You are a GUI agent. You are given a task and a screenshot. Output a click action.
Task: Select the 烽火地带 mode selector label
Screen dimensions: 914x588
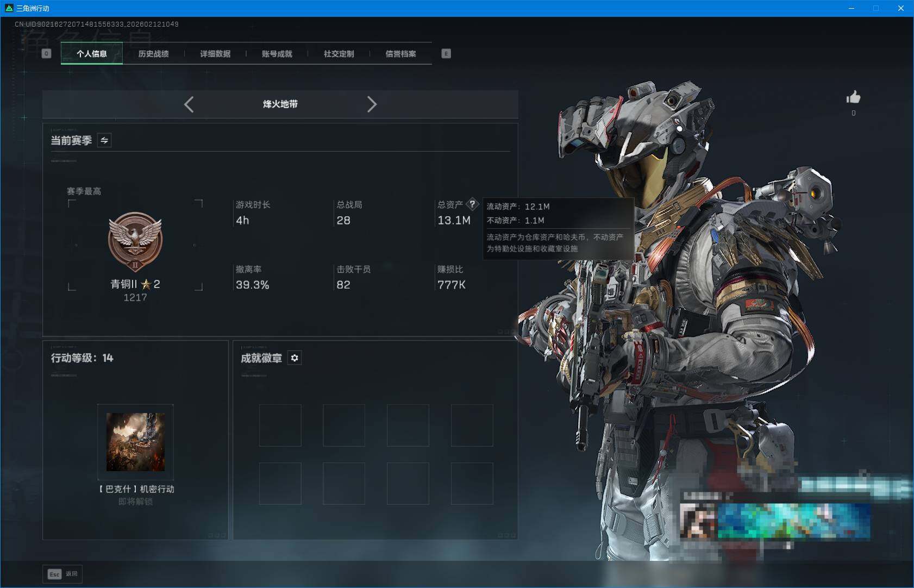click(x=280, y=104)
